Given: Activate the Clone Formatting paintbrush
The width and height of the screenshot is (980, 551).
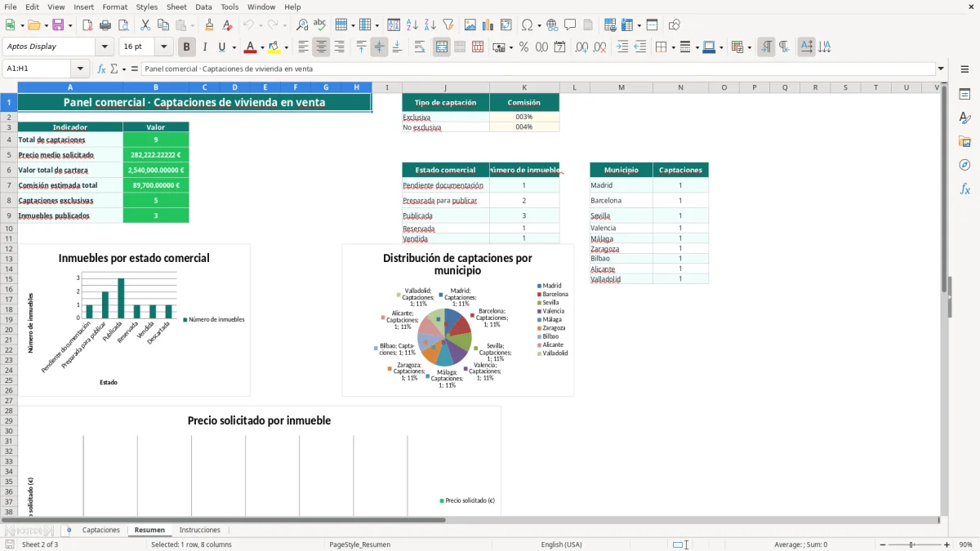Looking at the screenshot, I should point(209,25).
